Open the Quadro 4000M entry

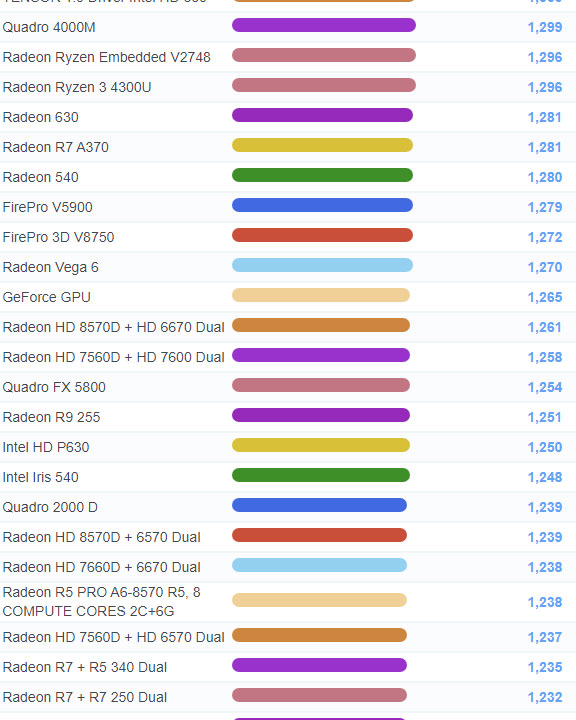coord(49,28)
